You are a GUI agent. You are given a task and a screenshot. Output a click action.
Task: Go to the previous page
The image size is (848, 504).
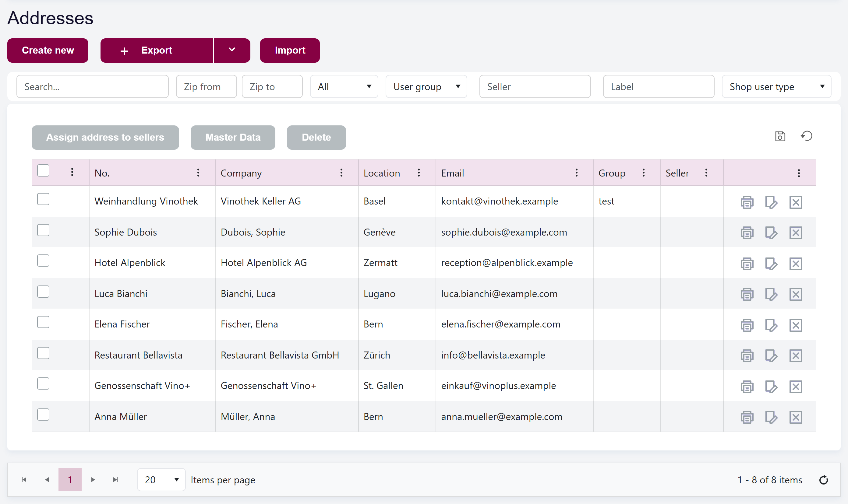pos(47,480)
